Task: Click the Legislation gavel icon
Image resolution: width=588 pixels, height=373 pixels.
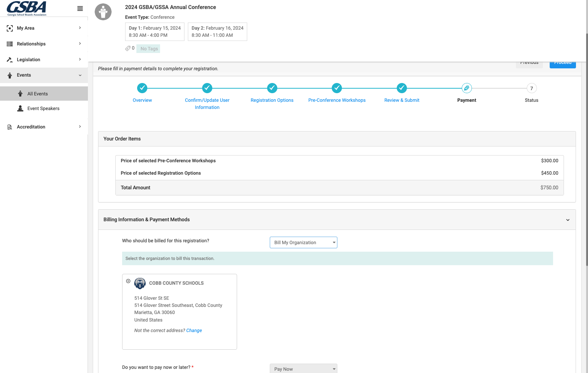Action: [x=10, y=60]
